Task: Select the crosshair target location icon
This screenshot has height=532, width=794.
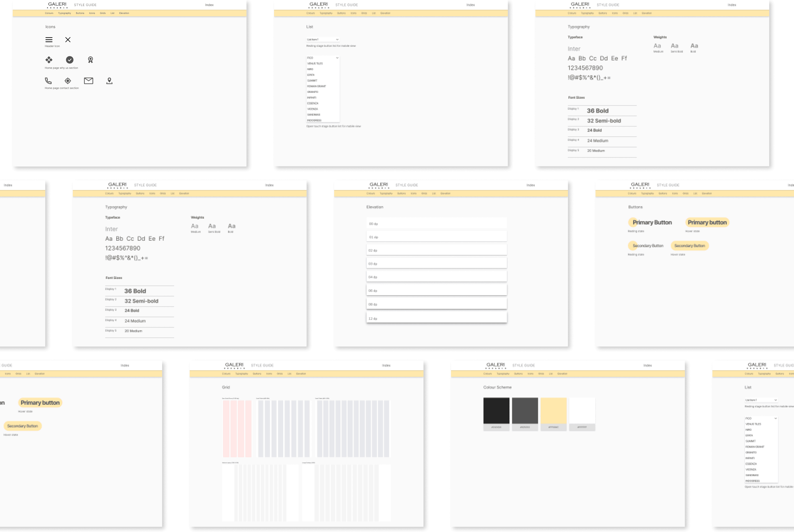Action: tap(68, 81)
